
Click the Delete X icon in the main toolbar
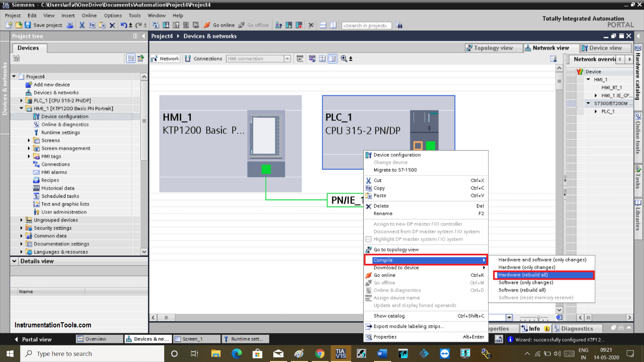pos(112,25)
